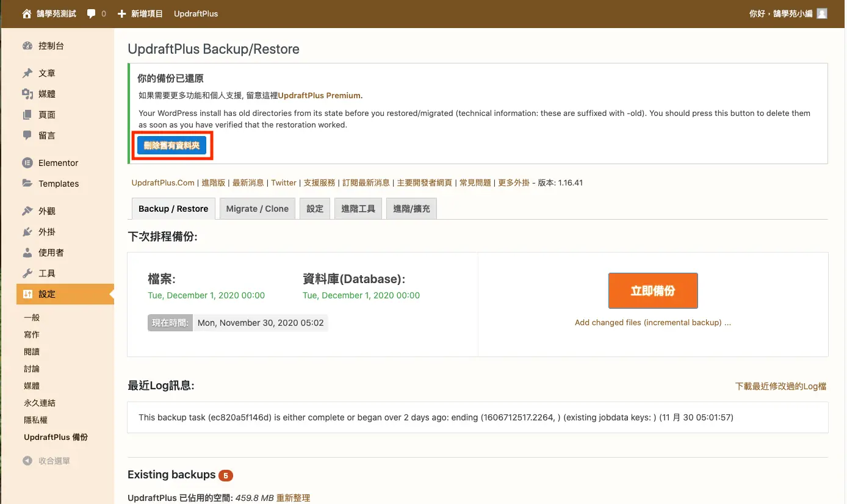Open 一般 settings submenu item

[x=32, y=317]
